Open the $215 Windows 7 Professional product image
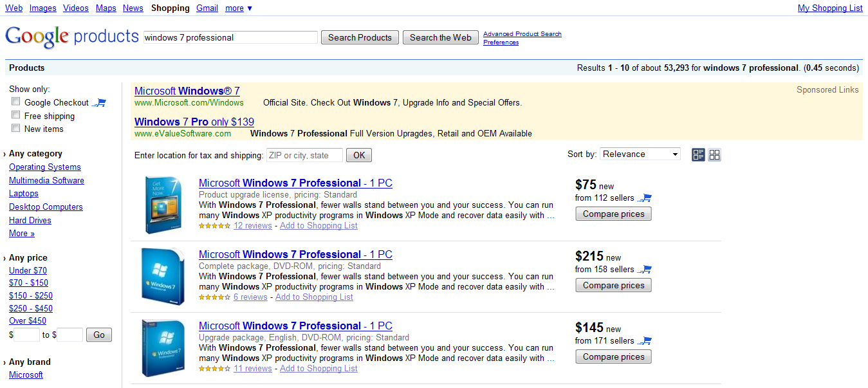 click(x=163, y=276)
